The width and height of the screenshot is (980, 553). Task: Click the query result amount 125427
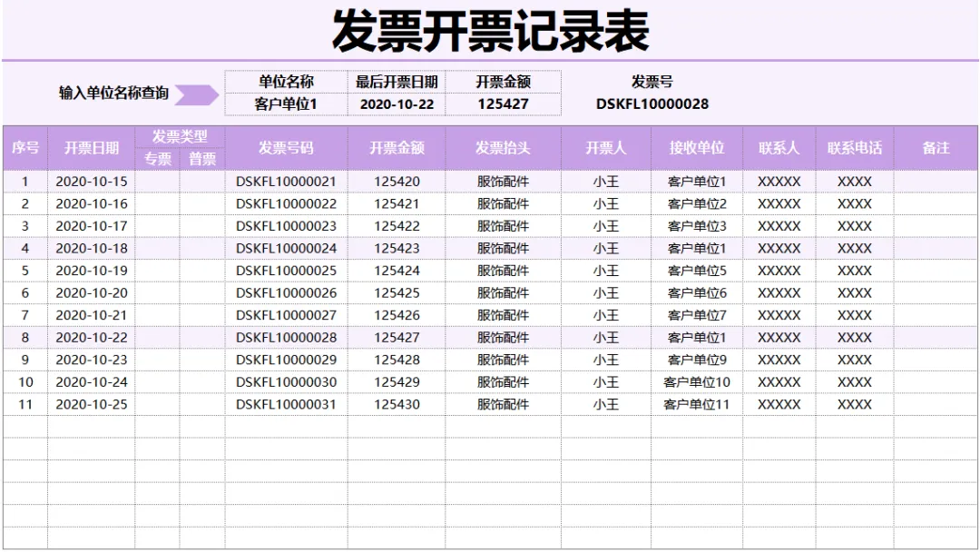click(x=503, y=104)
